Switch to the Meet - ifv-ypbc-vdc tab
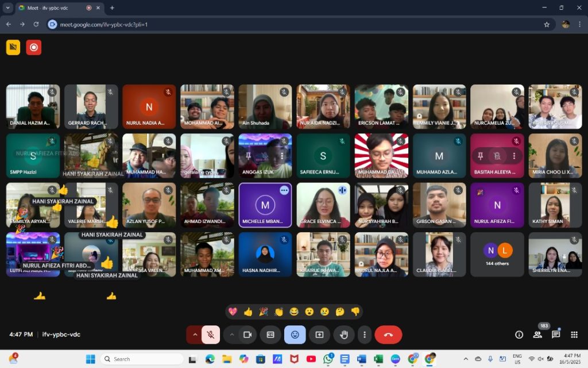The image size is (588, 368). 52,8
